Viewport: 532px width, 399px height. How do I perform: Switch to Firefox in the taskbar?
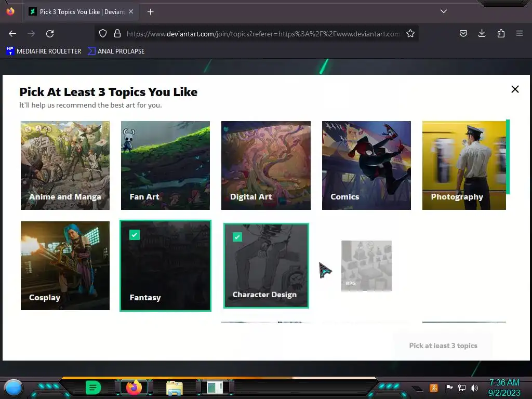[134, 388]
